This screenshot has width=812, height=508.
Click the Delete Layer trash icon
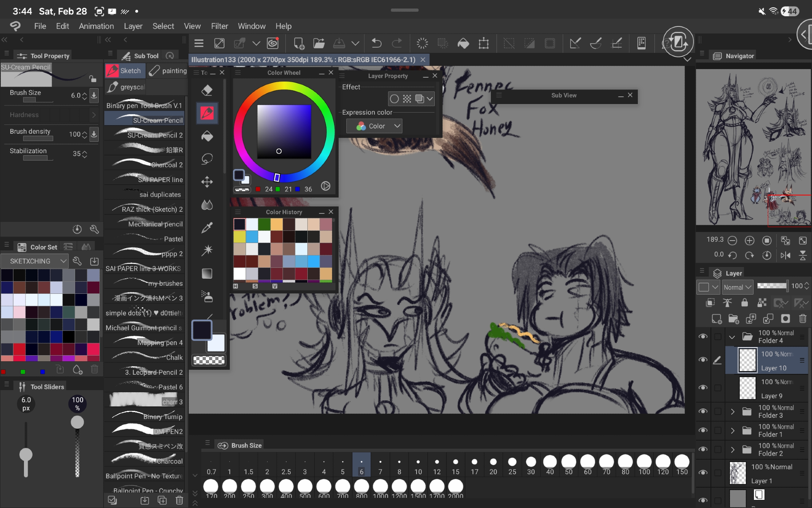tap(803, 319)
